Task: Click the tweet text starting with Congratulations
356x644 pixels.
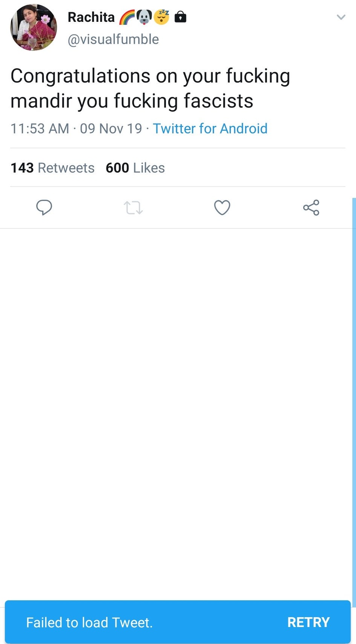Action: 150,88
